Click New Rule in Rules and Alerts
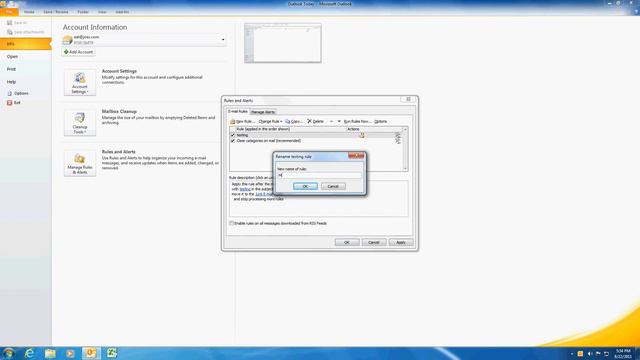The width and height of the screenshot is (640, 360). pyautogui.click(x=242, y=121)
